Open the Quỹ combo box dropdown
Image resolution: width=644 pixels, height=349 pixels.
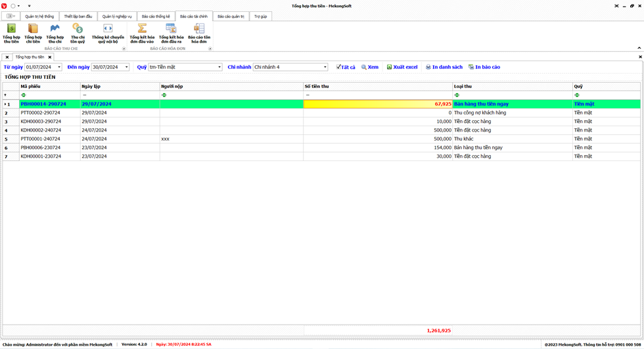pyautogui.click(x=219, y=67)
